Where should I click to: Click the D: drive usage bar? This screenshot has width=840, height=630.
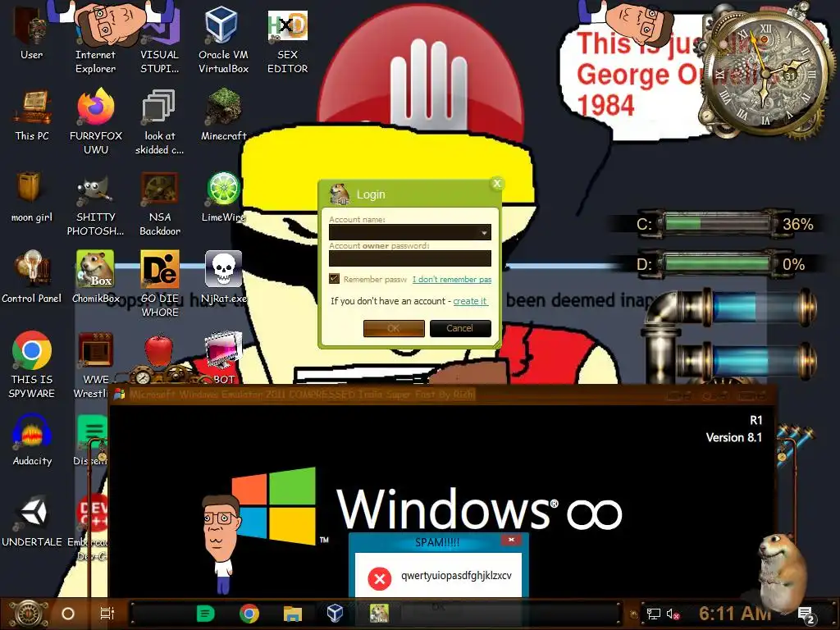(717, 263)
